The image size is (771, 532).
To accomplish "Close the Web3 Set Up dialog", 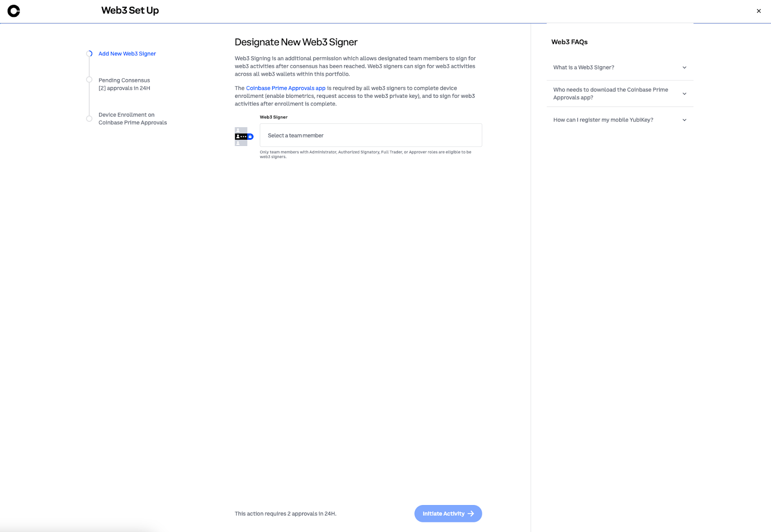I will click(x=759, y=11).
